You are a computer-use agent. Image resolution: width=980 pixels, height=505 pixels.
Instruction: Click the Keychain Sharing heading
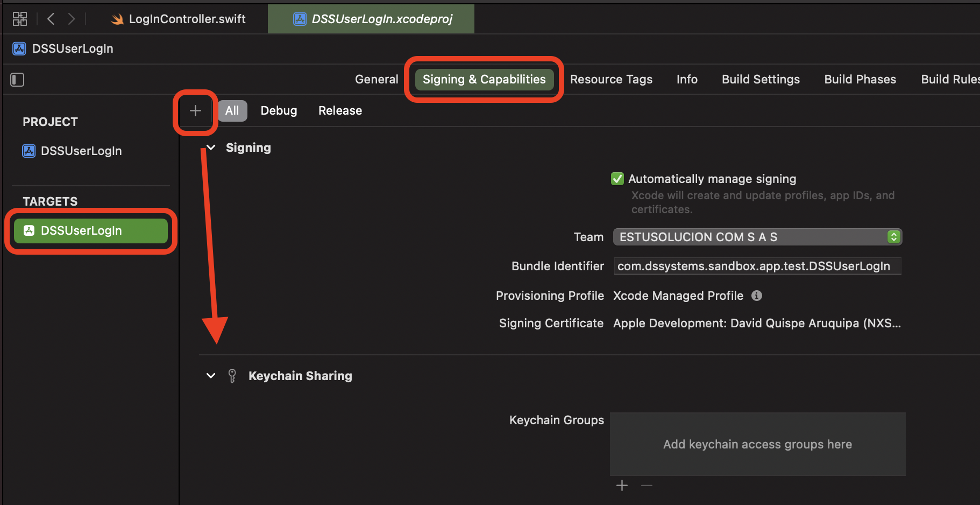click(300, 376)
